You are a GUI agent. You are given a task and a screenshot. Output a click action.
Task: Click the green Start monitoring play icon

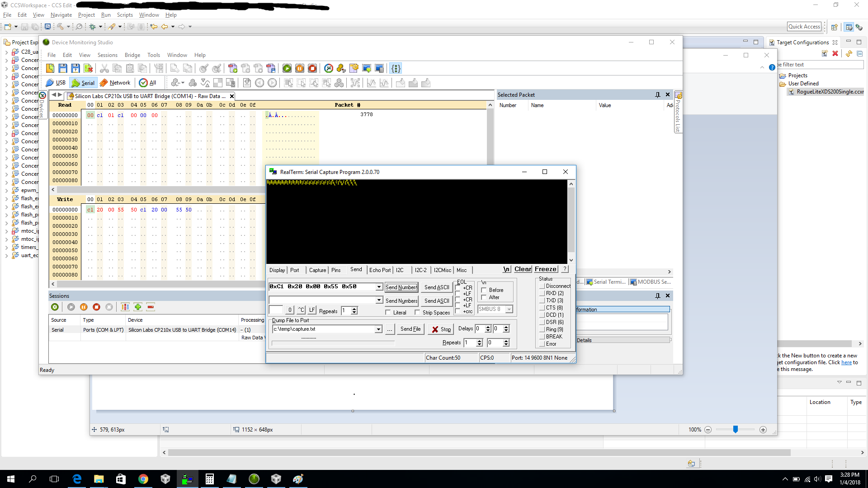coord(287,69)
